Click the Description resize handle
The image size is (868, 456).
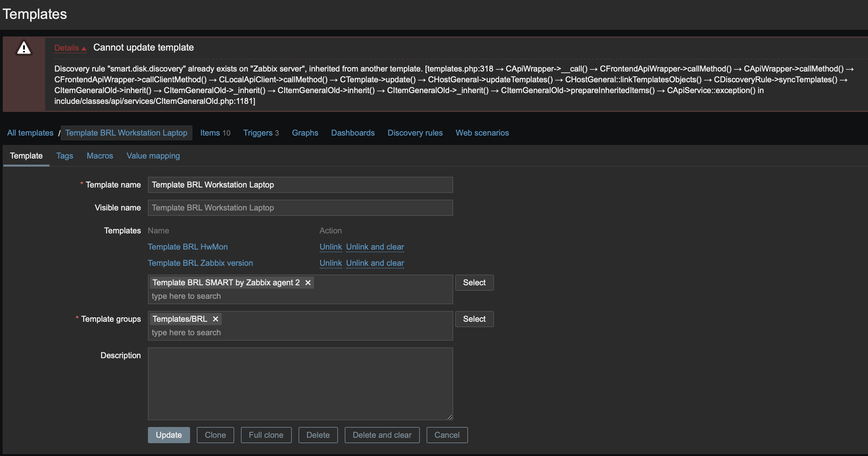tap(449, 417)
